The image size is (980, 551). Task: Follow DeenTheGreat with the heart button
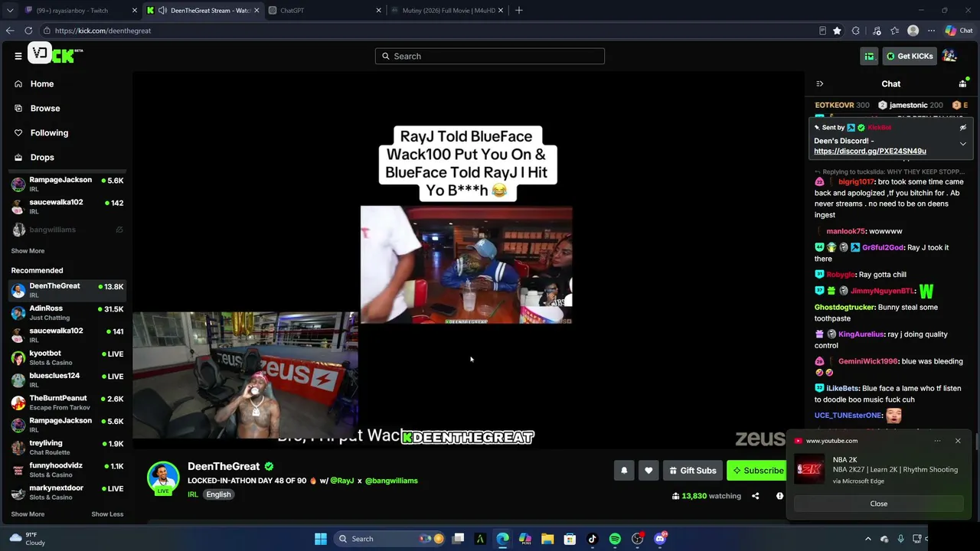point(648,471)
